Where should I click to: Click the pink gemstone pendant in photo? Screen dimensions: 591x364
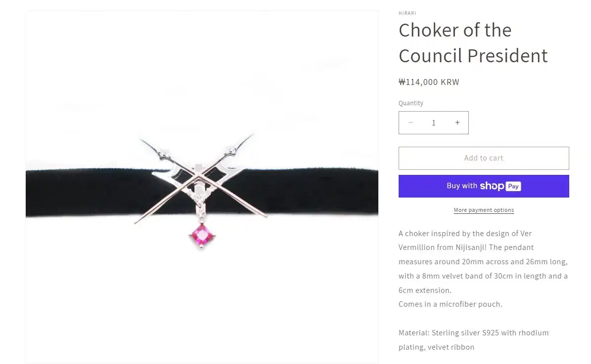pos(202,237)
